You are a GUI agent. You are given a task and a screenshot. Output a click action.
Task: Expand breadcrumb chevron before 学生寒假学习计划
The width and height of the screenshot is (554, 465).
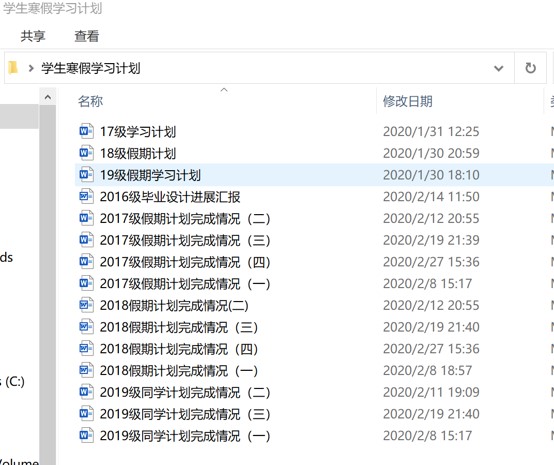31,68
